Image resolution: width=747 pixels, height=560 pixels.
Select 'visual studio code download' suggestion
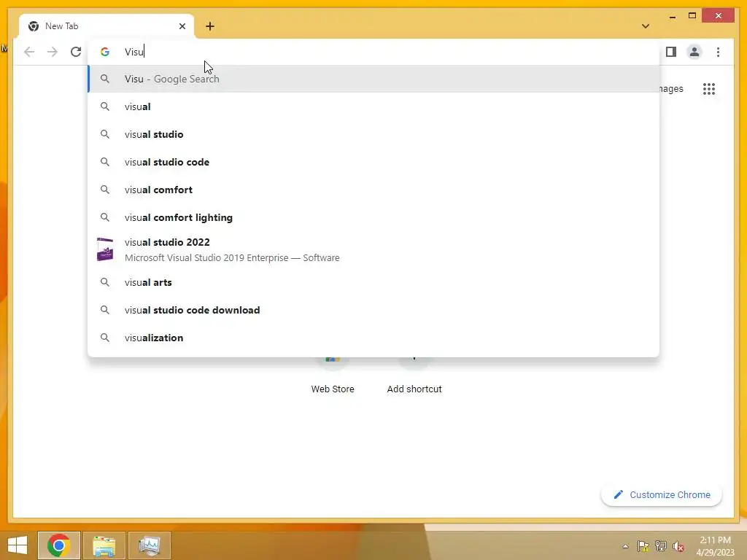tap(373, 310)
